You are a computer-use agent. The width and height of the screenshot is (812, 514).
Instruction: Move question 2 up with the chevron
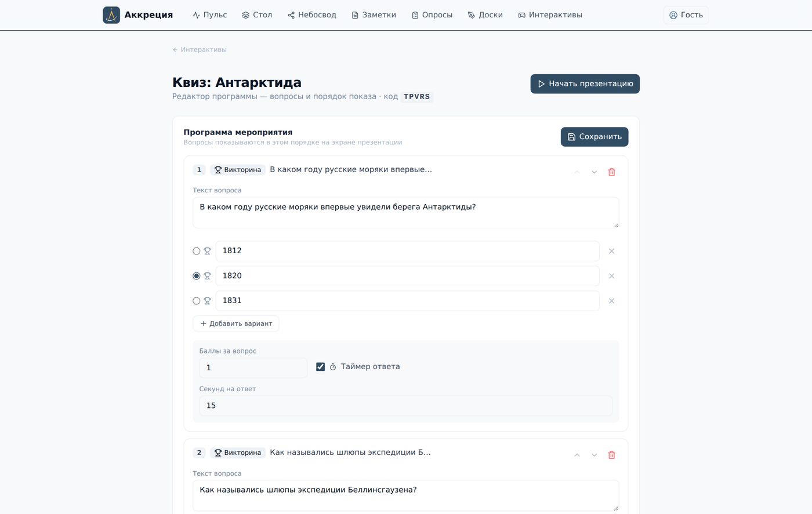click(x=577, y=455)
